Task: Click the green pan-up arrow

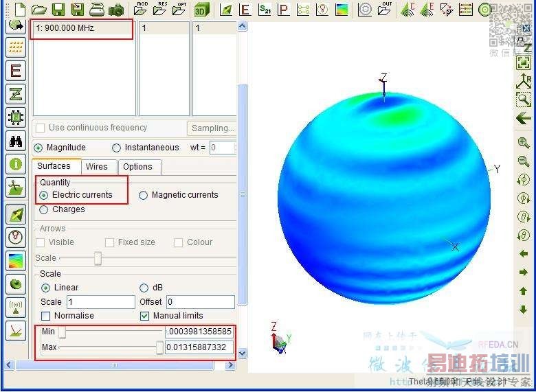Action: click(524, 291)
